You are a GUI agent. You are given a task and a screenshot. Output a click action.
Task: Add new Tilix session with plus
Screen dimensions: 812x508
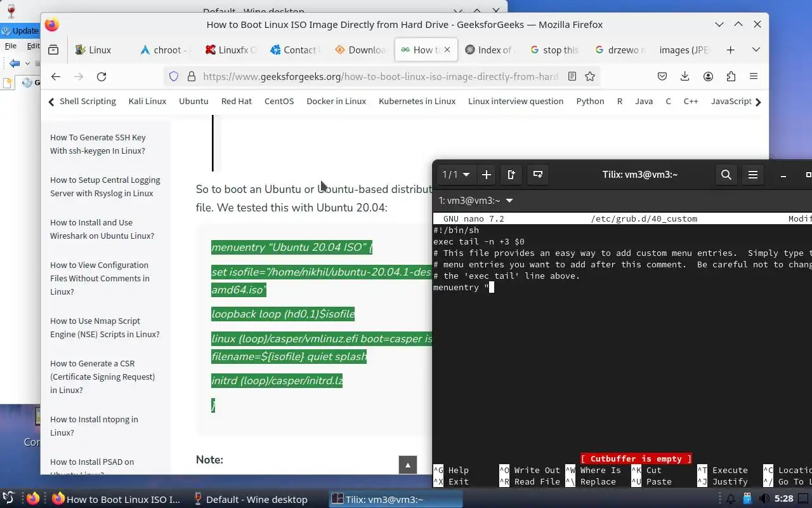(x=487, y=175)
